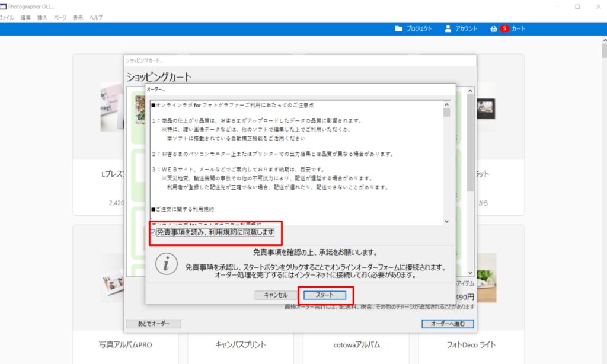607x364 pixels.
Task: Open the ヘルプ menu
Action: pyautogui.click(x=95, y=18)
